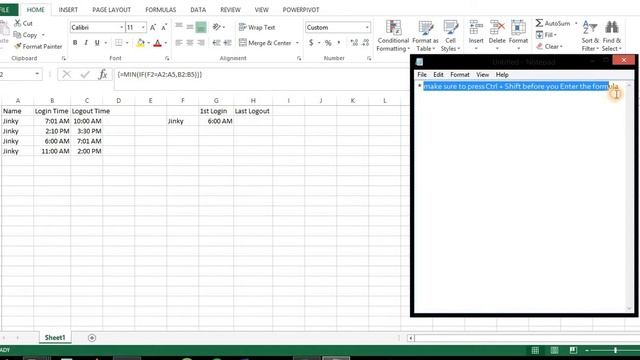Screen dimensions: 640x360
Task: Open the Custom number format dropdown
Action: tap(367, 27)
